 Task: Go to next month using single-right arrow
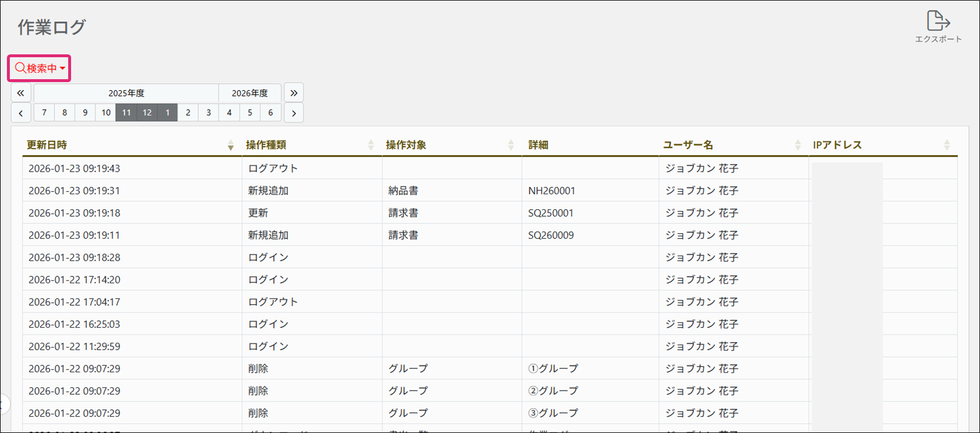pos(294,113)
